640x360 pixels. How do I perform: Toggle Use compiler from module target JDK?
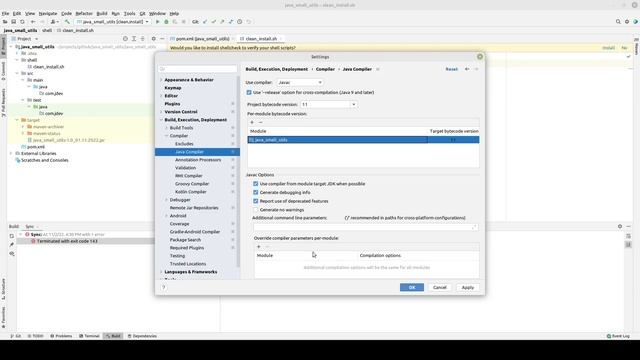click(256, 184)
